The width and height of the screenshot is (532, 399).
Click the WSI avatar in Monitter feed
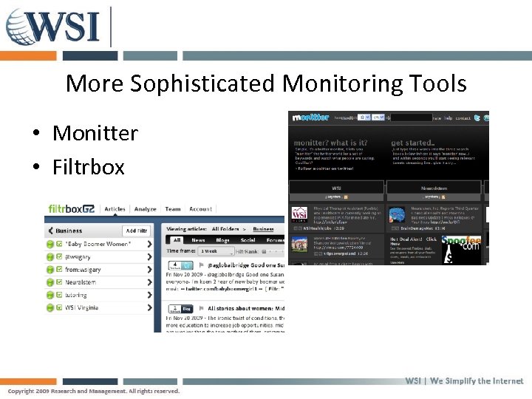[x=299, y=214]
